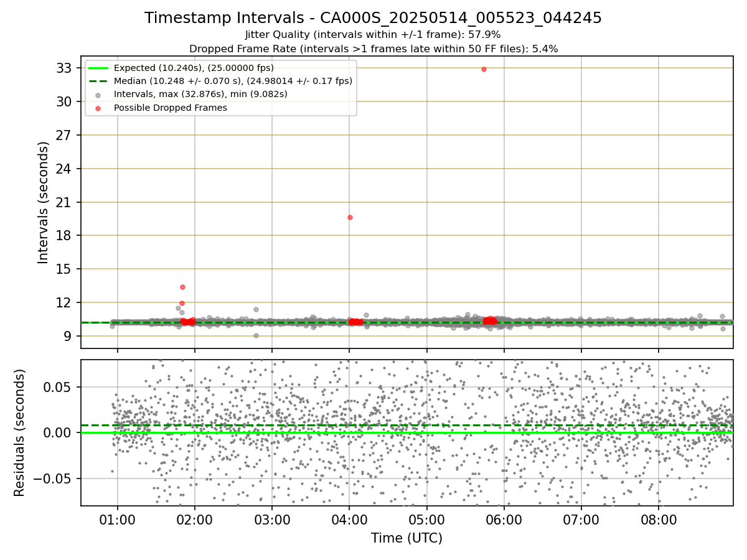
Task: Click the 24 tick on intervals axis
Action: (x=64, y=169)
